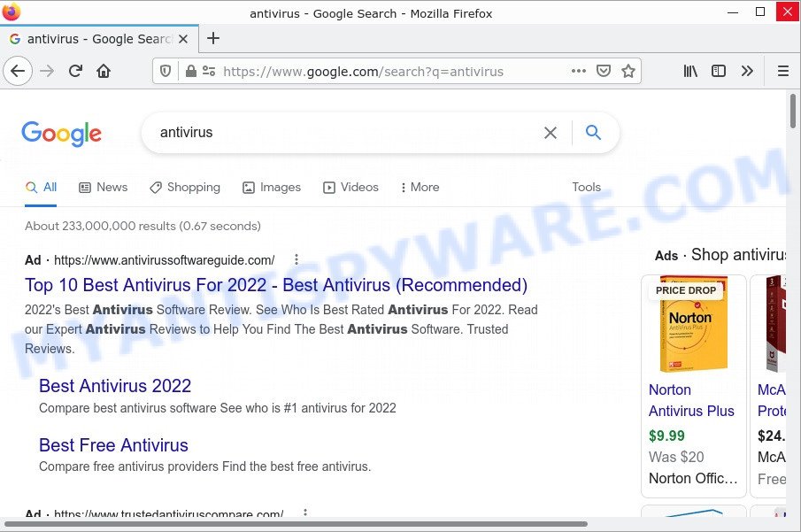Image resolution: width=801 pixels, height=532 pixels.
Task: Show the sidebar panel
Action: [718, 71]
